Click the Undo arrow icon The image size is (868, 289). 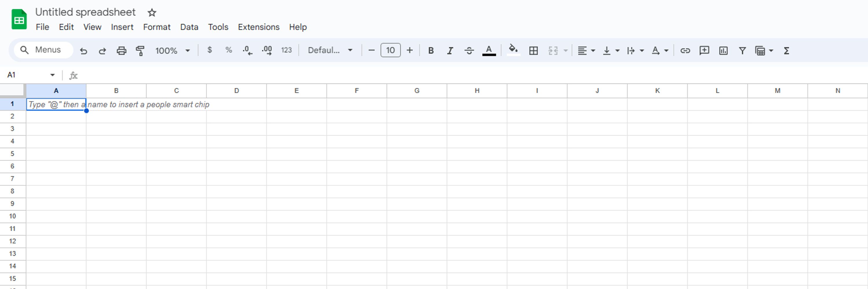click(x=84, y=51)
